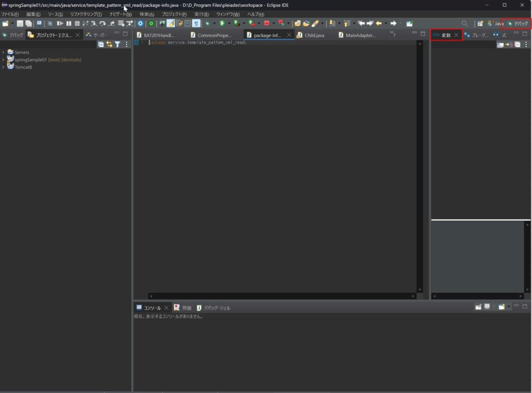
Task: Toggle Mark Occurrences highlighter button
Action: (x=170, y=23)
